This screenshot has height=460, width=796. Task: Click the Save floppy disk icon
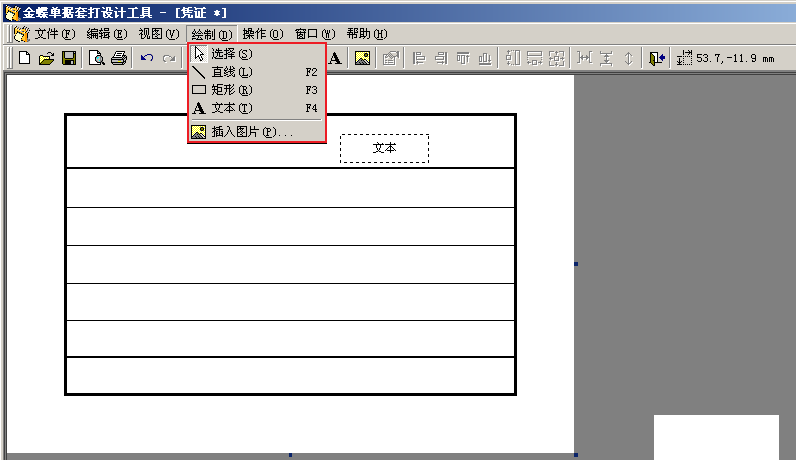69,58
